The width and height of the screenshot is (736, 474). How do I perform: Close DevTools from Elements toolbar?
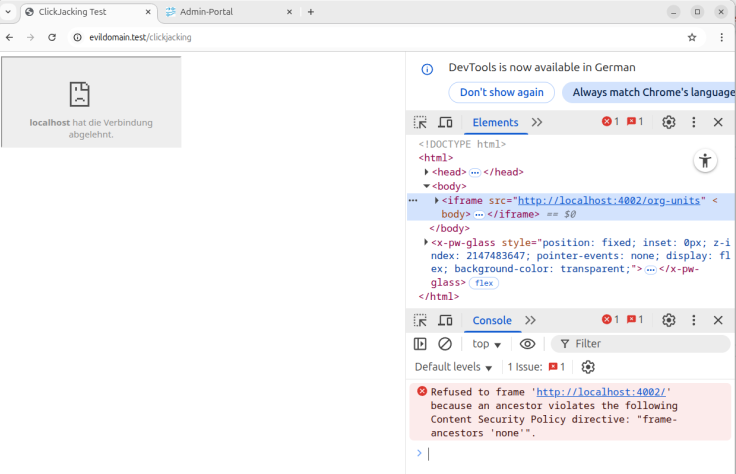[718, 122]
